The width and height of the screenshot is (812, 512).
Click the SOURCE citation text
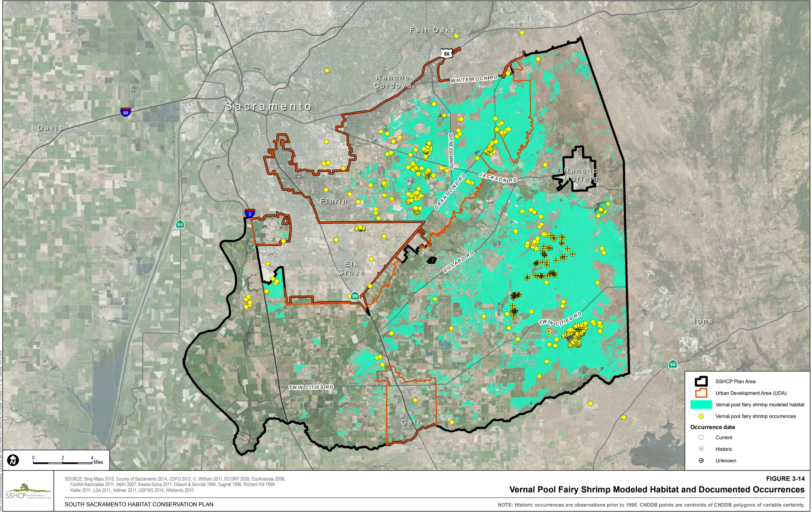[x=175, y=485]
